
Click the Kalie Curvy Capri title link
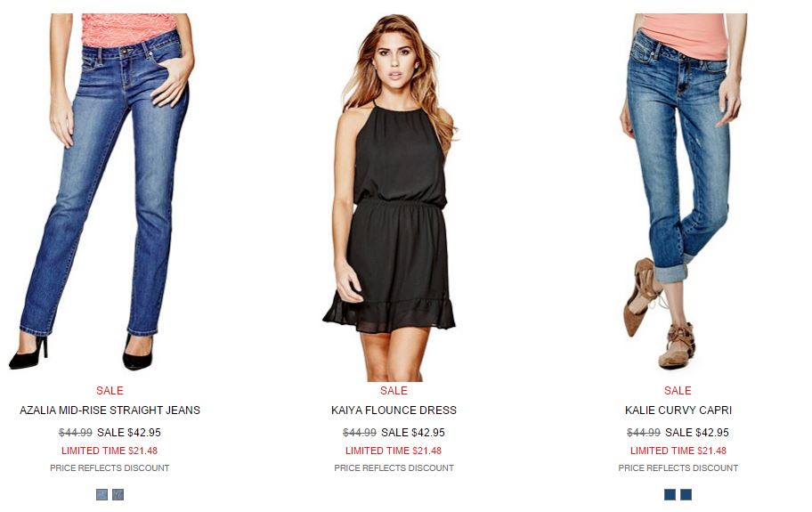(x=678, y=410)
